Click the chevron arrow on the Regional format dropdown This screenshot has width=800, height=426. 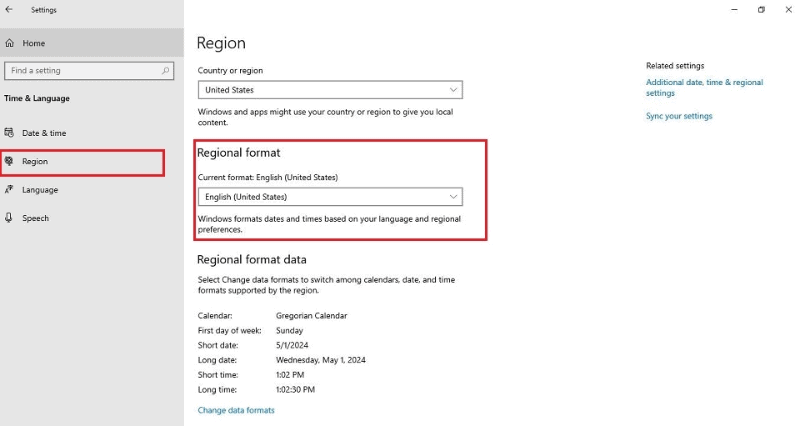(x=453, y=197)
